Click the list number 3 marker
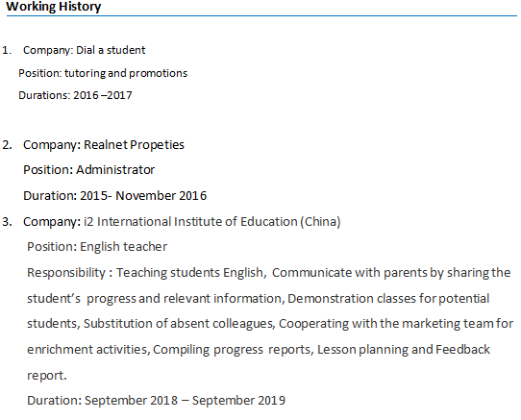The height and width of the screenshot is (420, 521). 7,222
